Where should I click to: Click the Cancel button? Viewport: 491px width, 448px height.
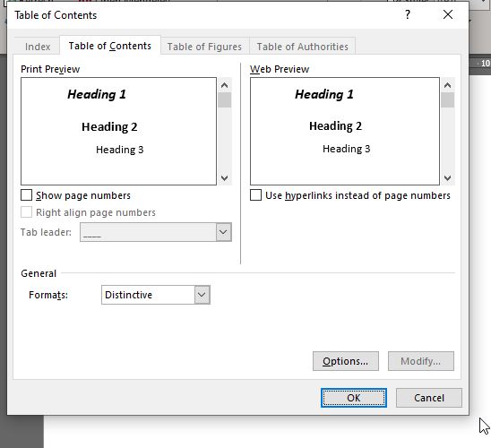tap(429, 398)
